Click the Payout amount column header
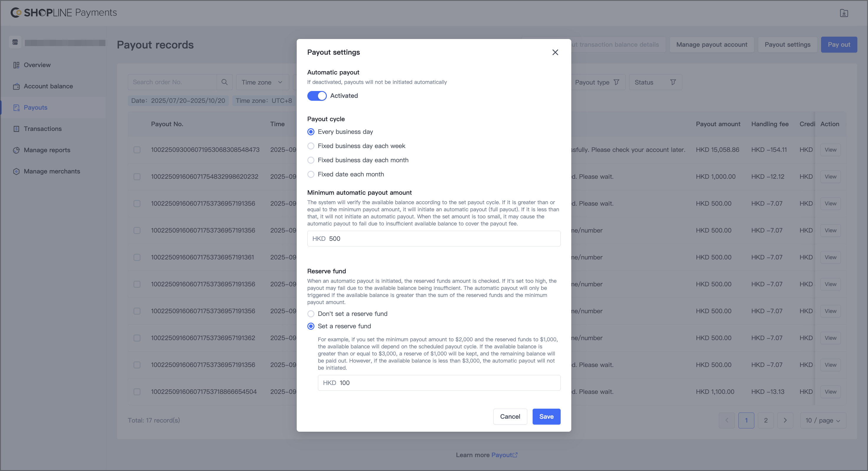The height and width of the screenshot is (471, 868). click(718, 124)
